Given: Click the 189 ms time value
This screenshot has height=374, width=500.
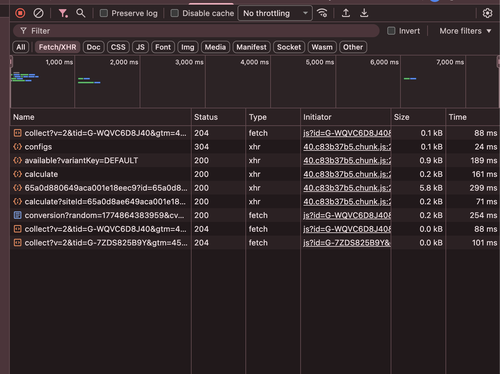Looking at the screenshot, I should [x=484, y=160].
